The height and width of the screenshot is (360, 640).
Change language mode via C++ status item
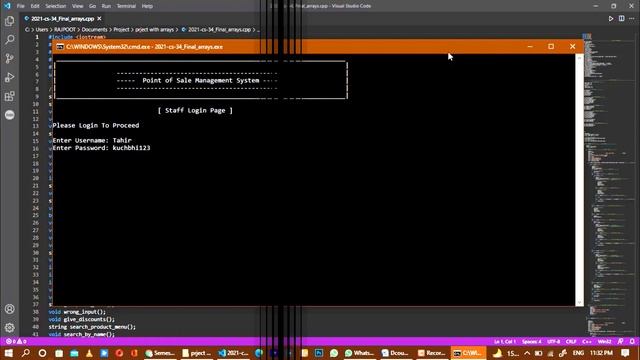pos(587,342)
